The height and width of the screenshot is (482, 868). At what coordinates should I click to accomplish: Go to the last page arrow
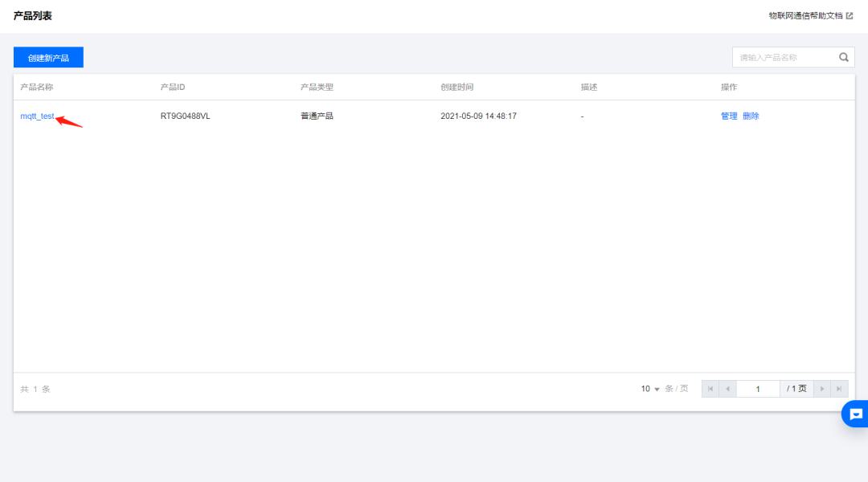pos(839,389)
